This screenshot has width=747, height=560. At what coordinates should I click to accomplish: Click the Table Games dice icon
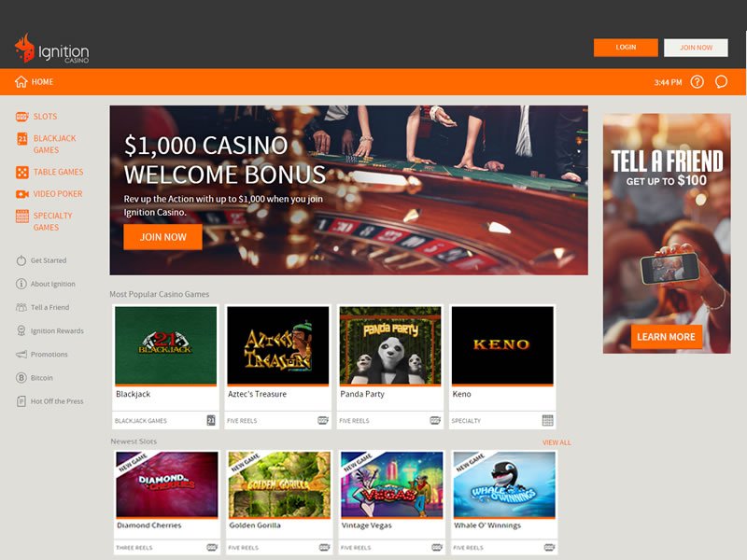click(21, 172)
